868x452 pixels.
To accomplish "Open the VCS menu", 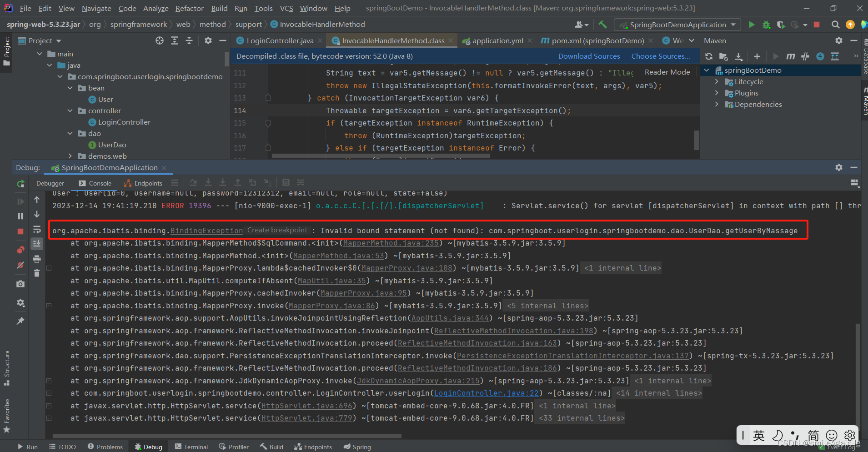I will coord(286,8).
